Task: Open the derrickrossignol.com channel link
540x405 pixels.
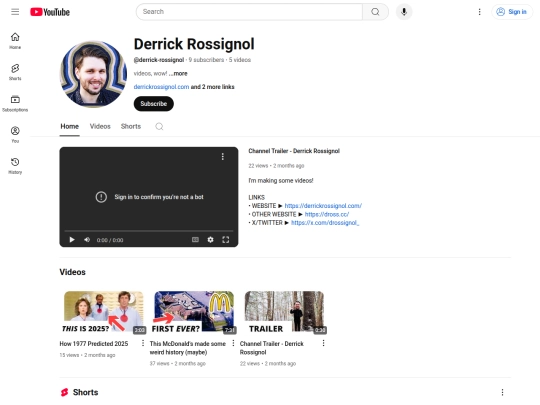Action: [161, 87]
